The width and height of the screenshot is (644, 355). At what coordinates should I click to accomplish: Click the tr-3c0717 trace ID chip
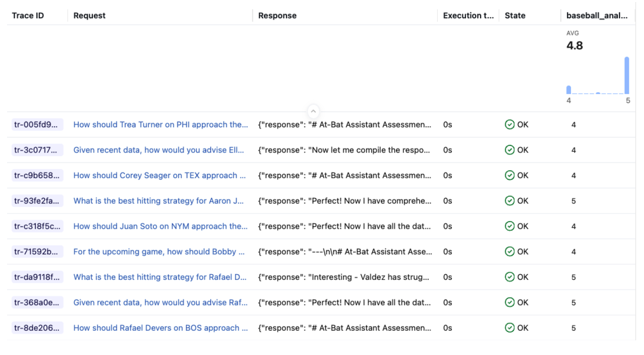[37, 150]
